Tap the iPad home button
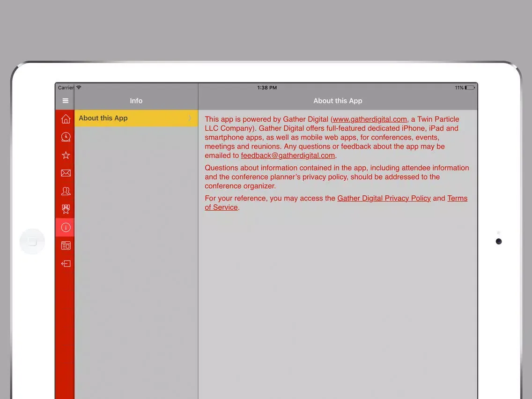Screen dimensions: 532x399 32,242
